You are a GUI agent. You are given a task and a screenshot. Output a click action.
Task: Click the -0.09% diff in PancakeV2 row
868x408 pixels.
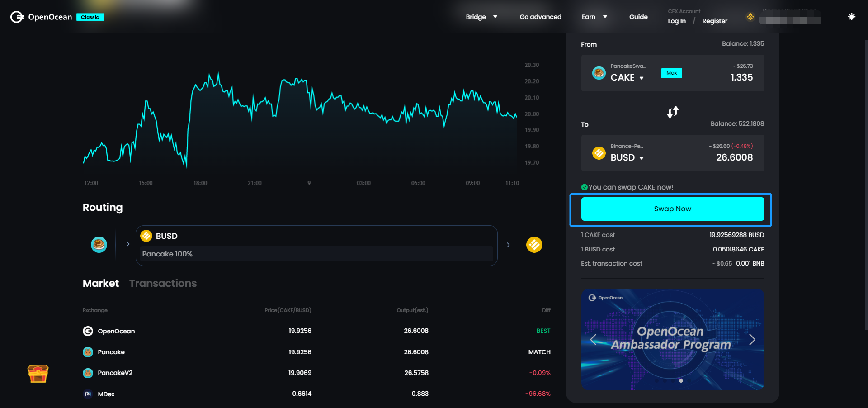540,373
